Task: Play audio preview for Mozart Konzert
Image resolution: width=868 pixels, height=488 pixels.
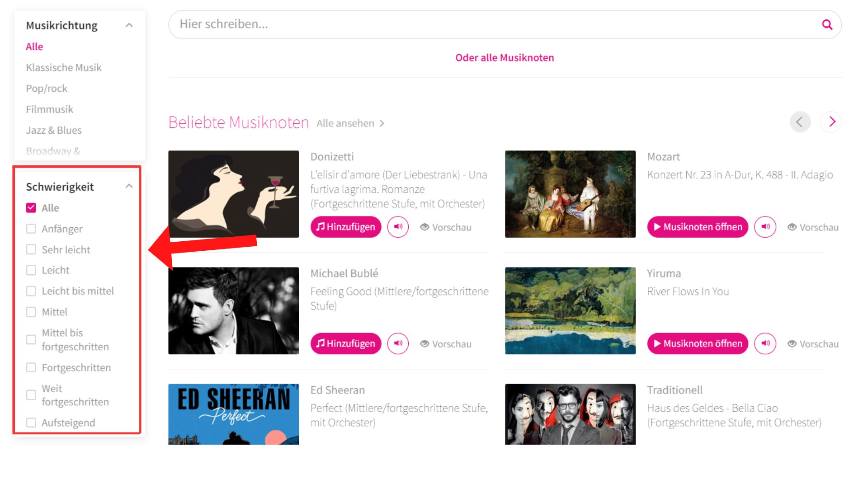Action: [765, 227]
